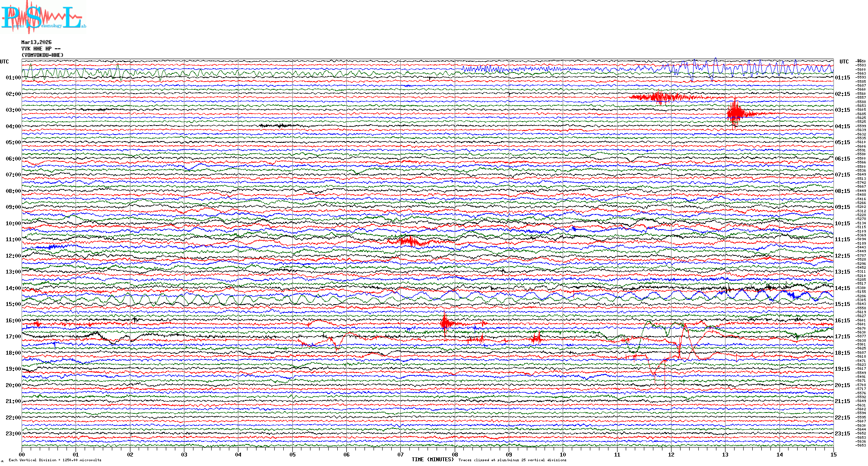The height and width of the screenshot is (466, 868).
Task: Click the 00 minute tick label on the bottom axis
Action: click(x=22, y=455)
